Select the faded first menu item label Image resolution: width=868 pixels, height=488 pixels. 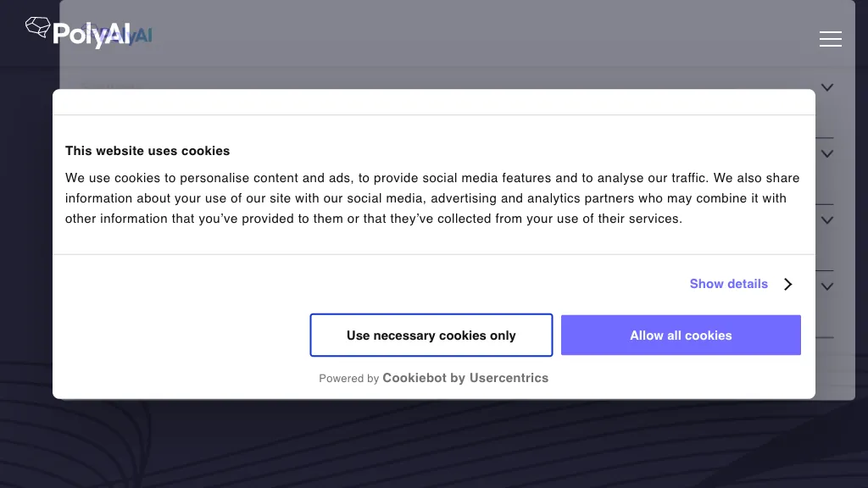pos(107,86)
